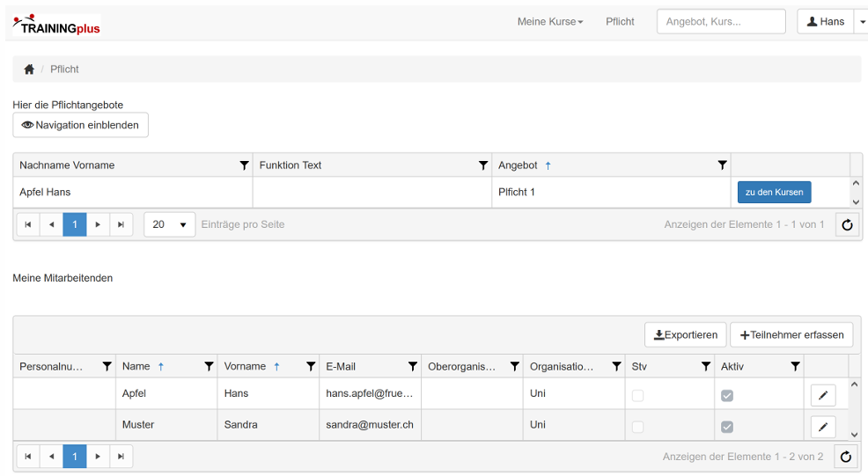The image size is (868, 476).
Task: Go to last page in Mitarbeitenden pager
Action: pos(121,457)
